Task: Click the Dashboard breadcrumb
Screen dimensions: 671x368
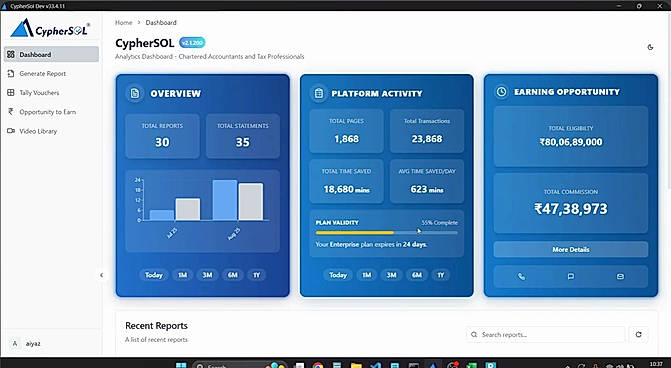Action: [x=161, y=23]
